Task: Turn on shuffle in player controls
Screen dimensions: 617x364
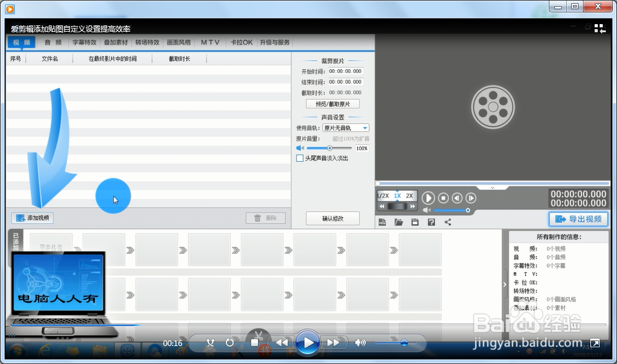Action: pyautogui.click(x=210, y=343)
